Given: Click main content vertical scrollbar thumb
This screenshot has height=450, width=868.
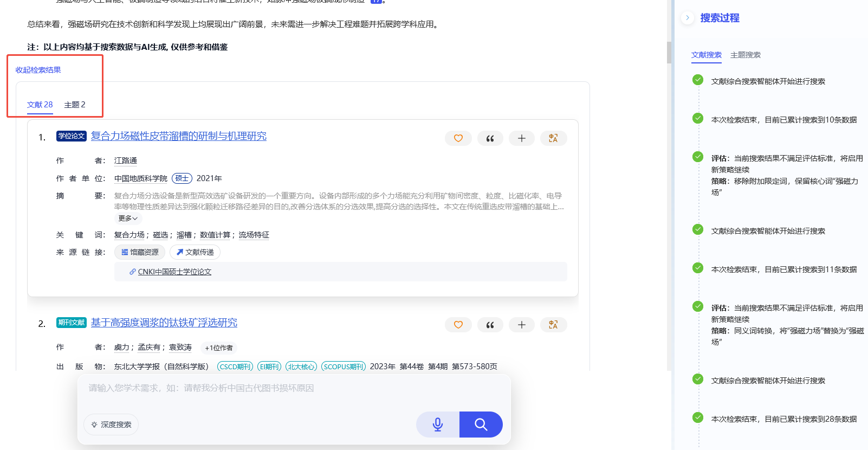Looking at the screenshot, I should pyautogui.click(x=669, y=52).
